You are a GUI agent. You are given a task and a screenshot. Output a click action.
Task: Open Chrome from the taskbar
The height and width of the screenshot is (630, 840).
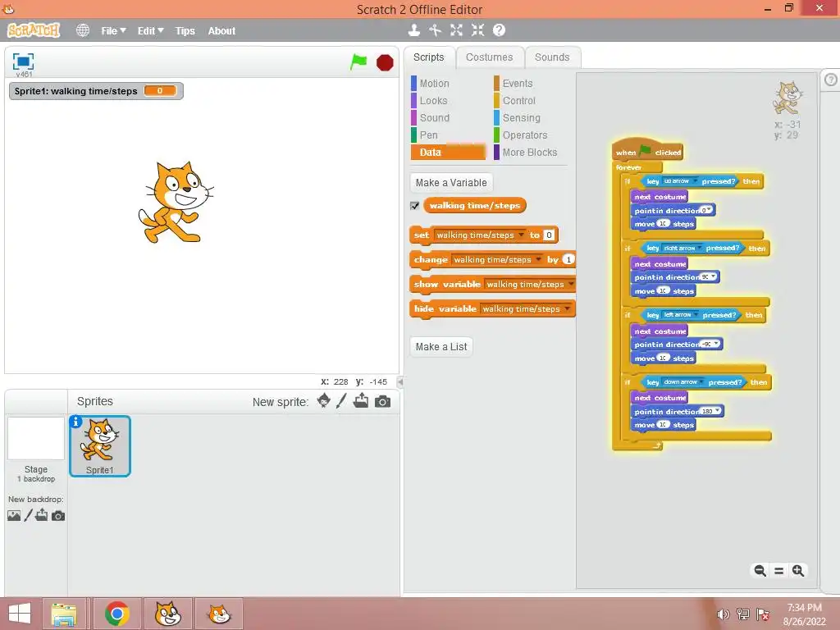(116, 614)
